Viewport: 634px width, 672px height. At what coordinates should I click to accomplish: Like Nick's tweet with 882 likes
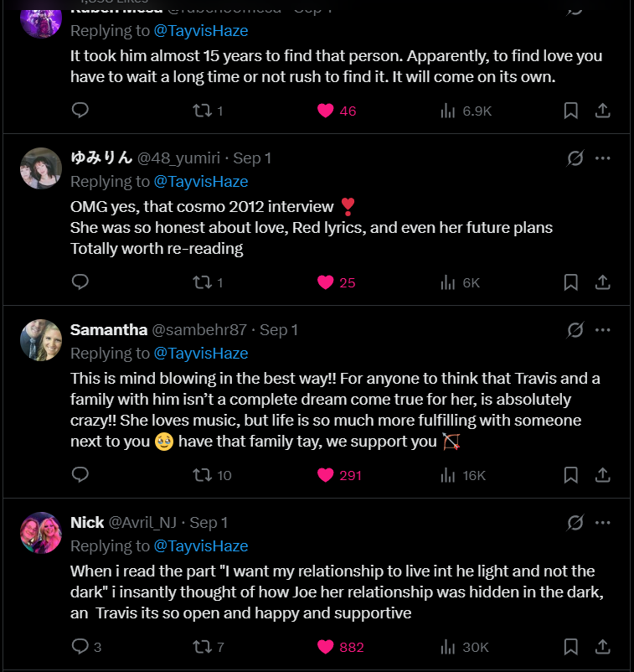[326, 646]
